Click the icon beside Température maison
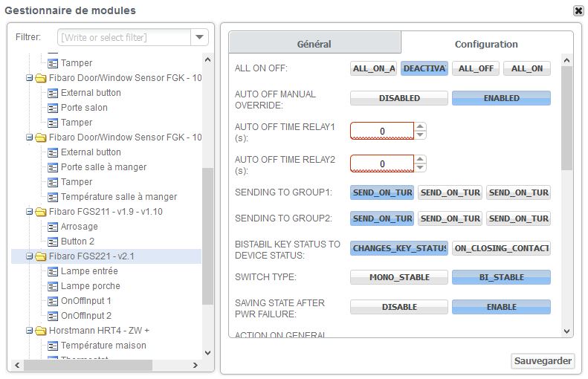This screenshot has width=588, height=379. (x=53, y=346)
